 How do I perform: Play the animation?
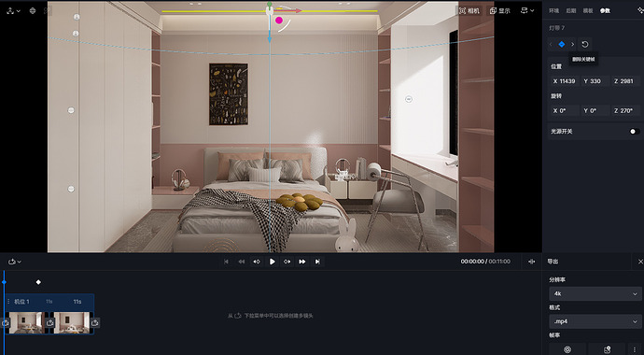pyautogui.click(x=272, y=262)
